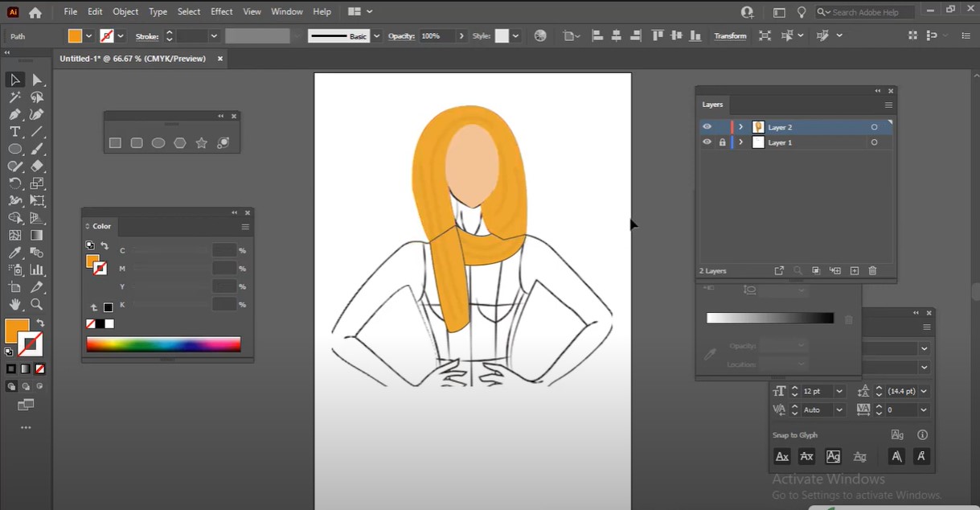
Task: Pick a color from the spectrum bar
Action: click(x=163, y=344)
